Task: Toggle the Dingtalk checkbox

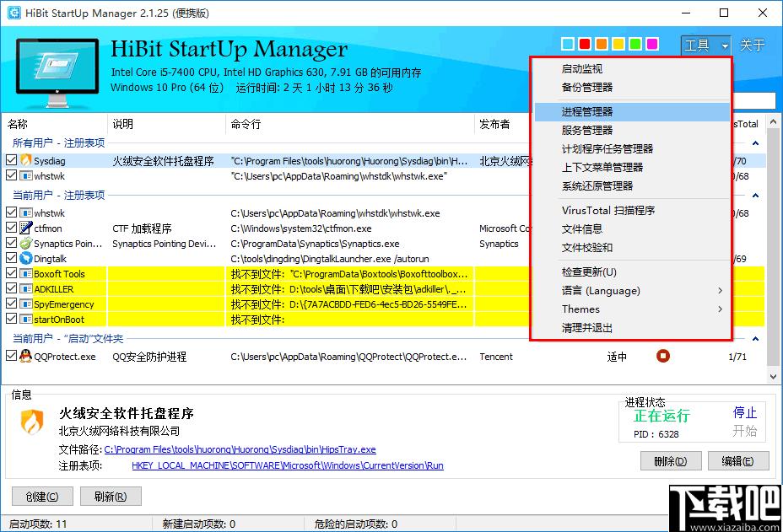Action: click(12, 258)
